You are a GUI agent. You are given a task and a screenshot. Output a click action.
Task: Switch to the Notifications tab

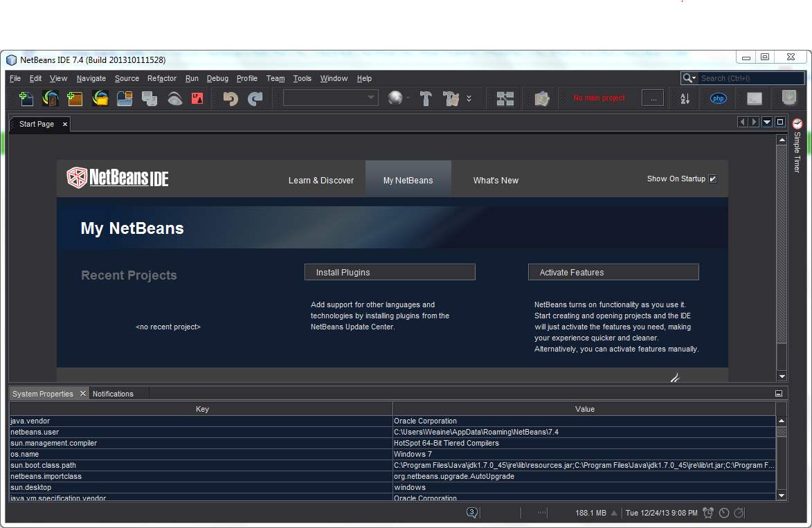pyautogui.click(x=113, y=394)
